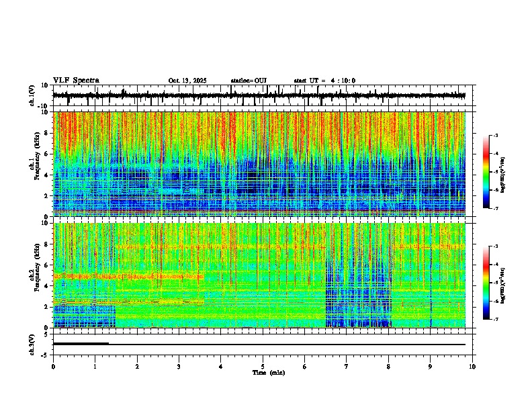Click the "ch.3(V)" axis label
The width and height of the screenshot is (532, 411).
[x=32, y=345]
